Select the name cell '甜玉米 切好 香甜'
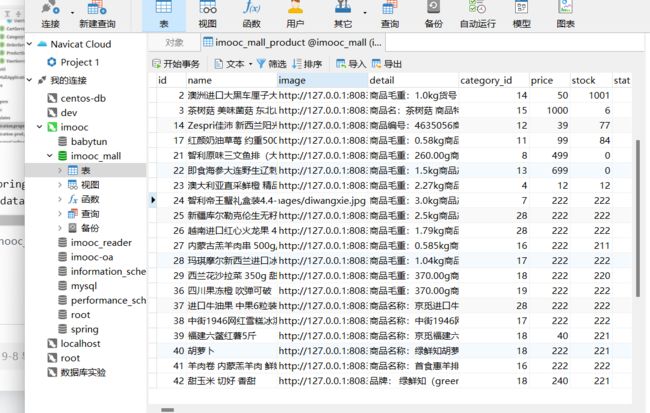 pos(231,381)
